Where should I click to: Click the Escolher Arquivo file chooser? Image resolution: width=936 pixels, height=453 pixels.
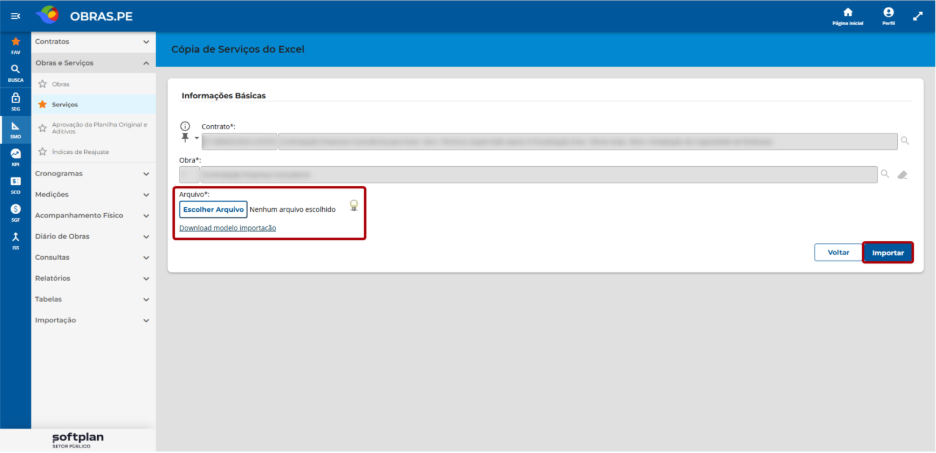click(213, 209)
